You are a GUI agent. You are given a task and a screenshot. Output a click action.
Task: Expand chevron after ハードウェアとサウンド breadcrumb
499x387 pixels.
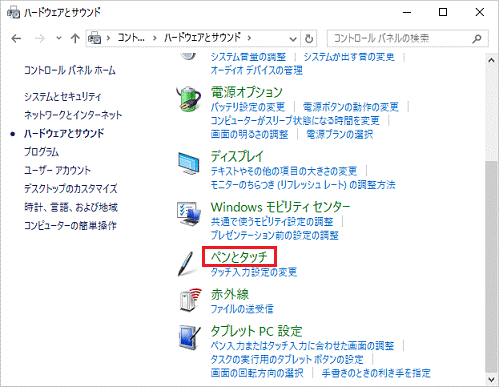point(249,38)
